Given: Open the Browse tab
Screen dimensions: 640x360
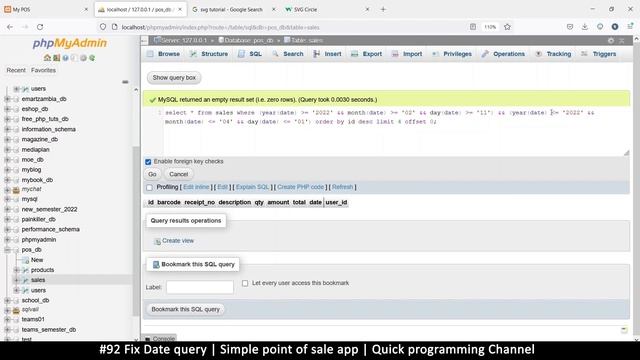Looking at the screenshot, I should coord(164,54).
